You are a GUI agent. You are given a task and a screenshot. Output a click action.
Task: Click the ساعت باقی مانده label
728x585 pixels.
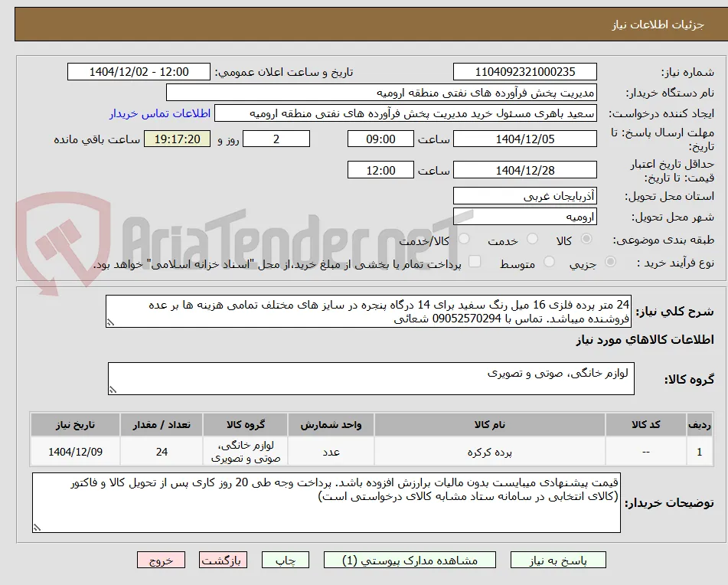(x=96, y=139)
